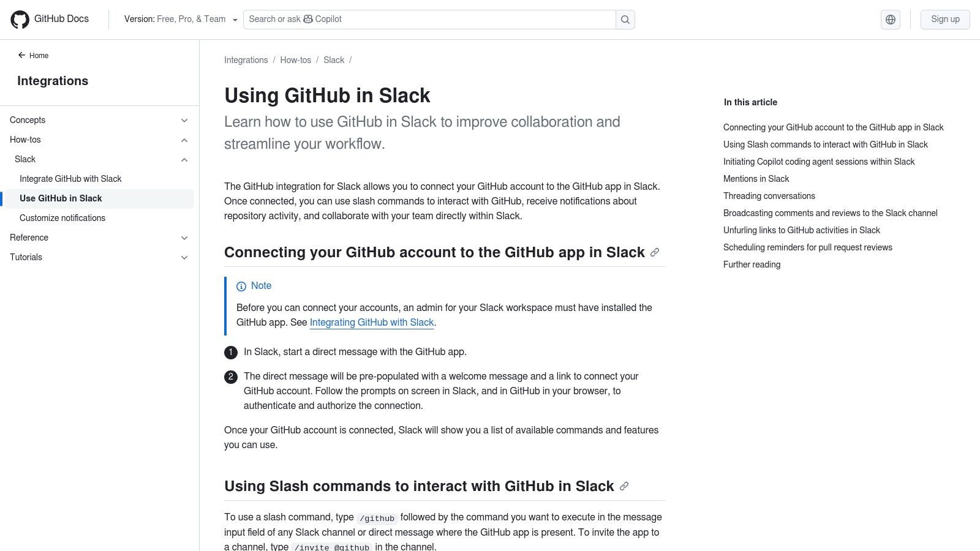Collapse the How-tos section
This screenshot has height=551, width=980.
pyautogui.click(x=184, y=140)
